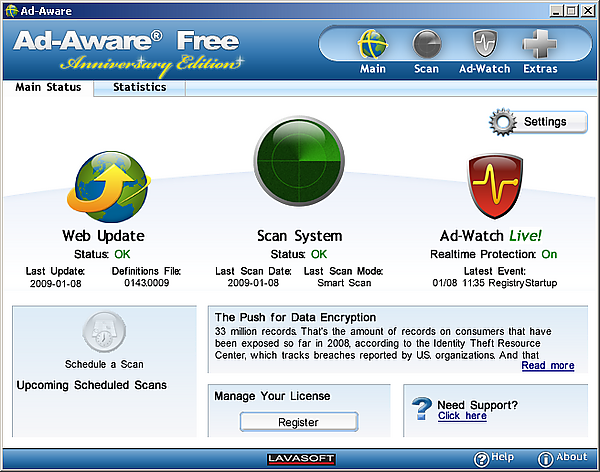The width and height of the screenshot is (600, 472).
Task: Click the Help question mark icon
Action: 481,458
